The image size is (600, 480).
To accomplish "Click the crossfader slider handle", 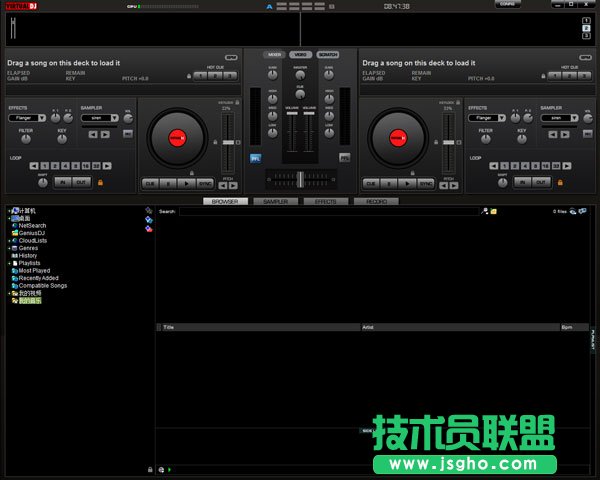I will click(301, 179).
